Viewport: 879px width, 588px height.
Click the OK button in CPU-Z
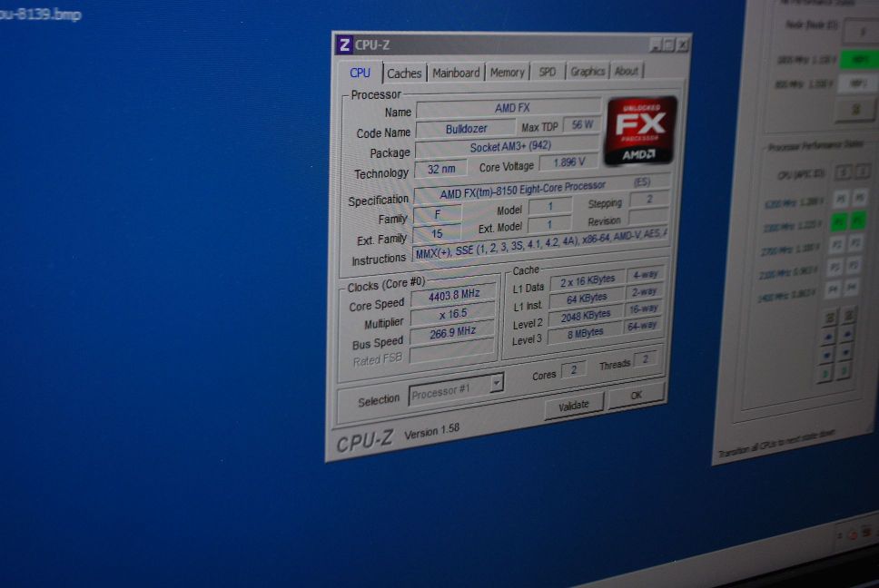click(x=636, y=396)
